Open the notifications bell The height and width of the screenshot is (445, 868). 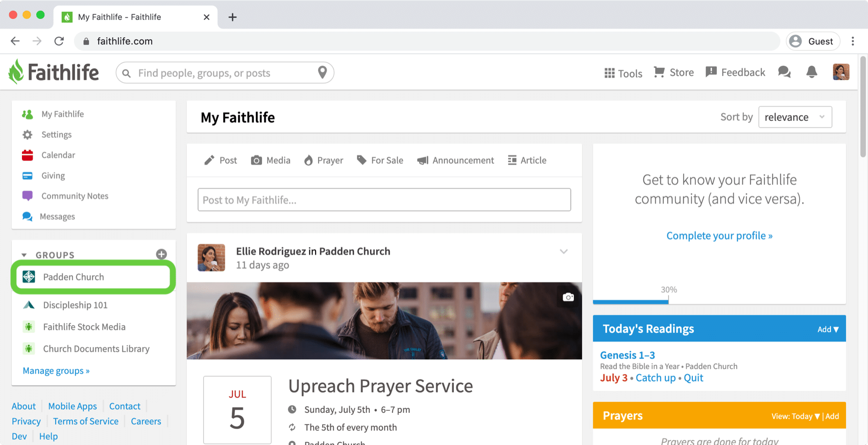pos(812,72)
